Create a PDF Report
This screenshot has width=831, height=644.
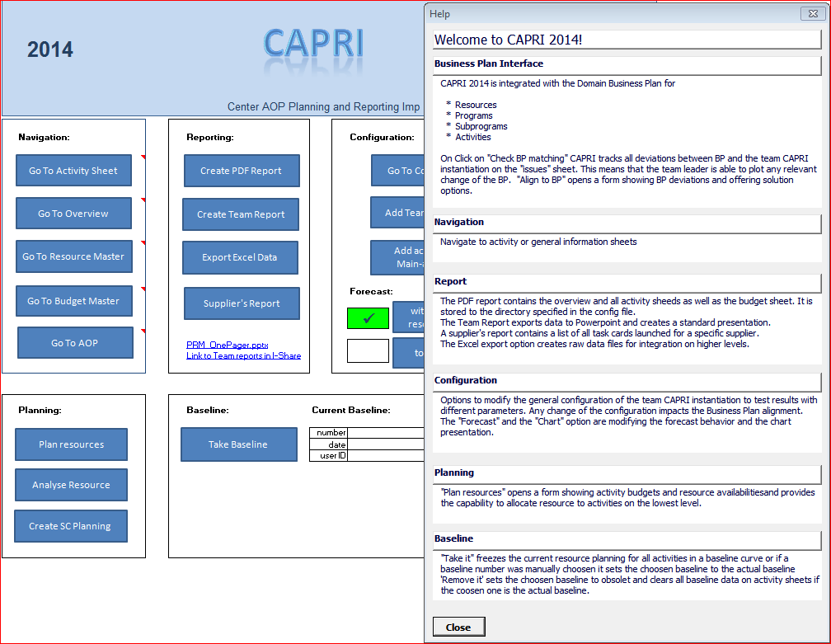[240, 171]
